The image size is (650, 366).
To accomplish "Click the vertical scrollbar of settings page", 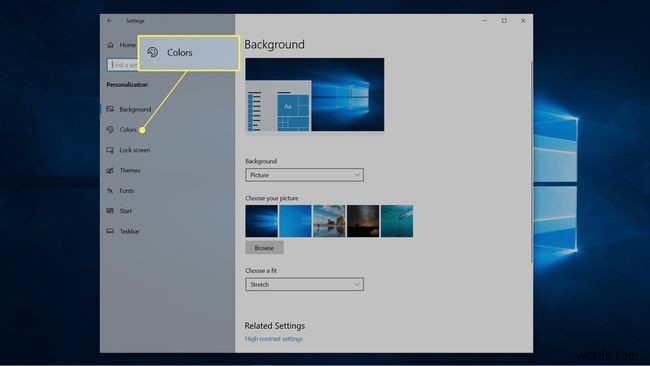I will tap(531, 162).
